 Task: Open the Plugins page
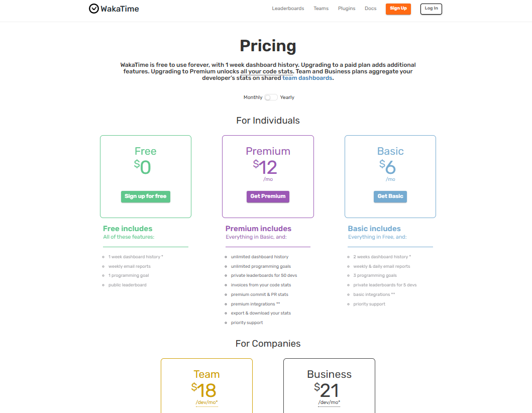[347, 8]
